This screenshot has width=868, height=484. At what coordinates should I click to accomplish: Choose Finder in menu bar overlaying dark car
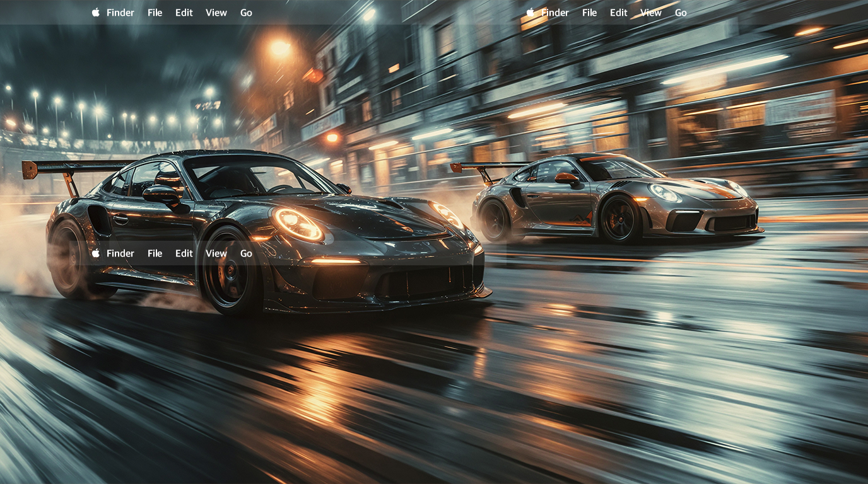tap(120, 253)
